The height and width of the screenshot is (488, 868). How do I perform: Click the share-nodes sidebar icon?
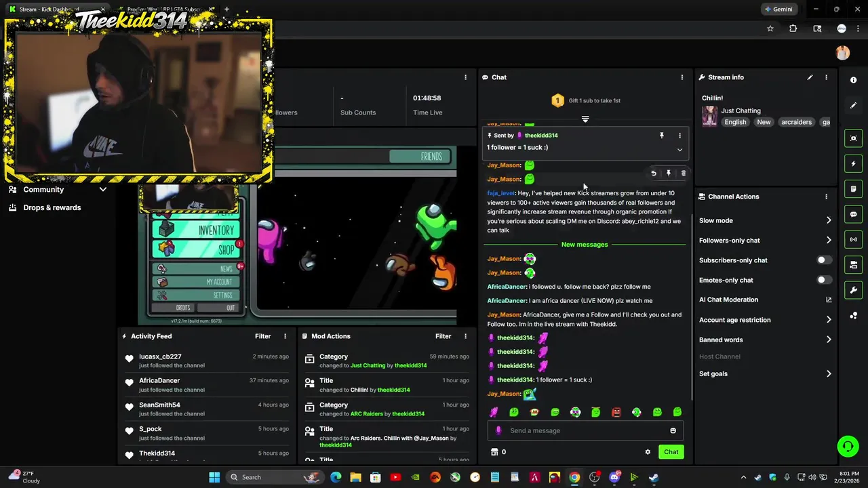853,316
